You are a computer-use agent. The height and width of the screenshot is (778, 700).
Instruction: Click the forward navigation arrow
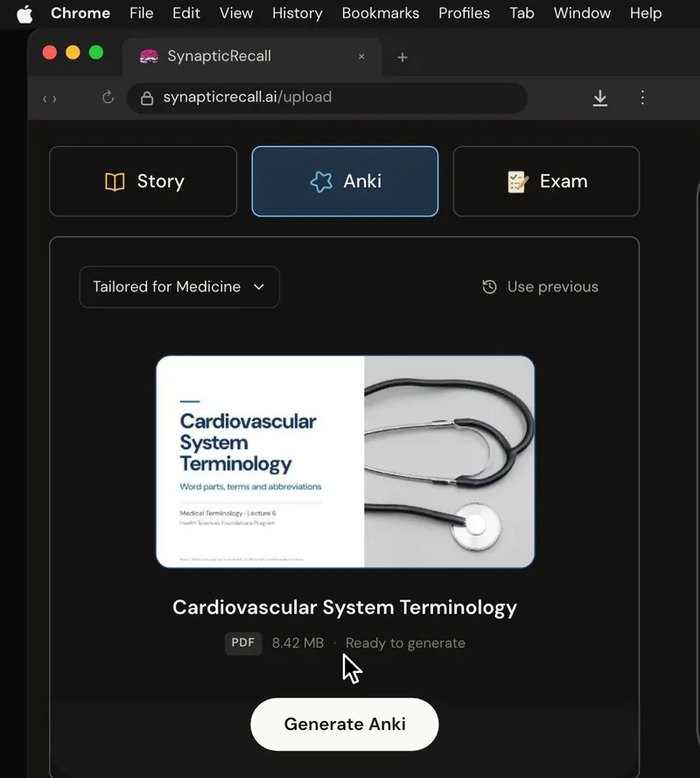[x=54, y=99]
